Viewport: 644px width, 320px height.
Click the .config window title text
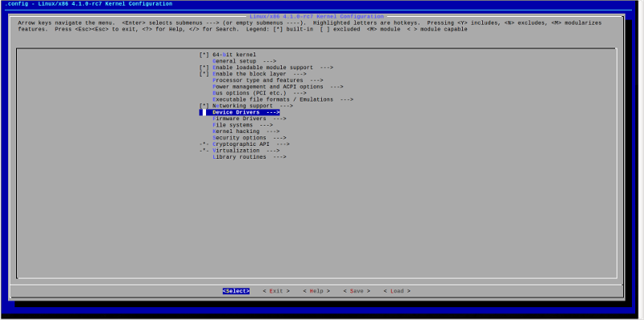pos(89,4)
